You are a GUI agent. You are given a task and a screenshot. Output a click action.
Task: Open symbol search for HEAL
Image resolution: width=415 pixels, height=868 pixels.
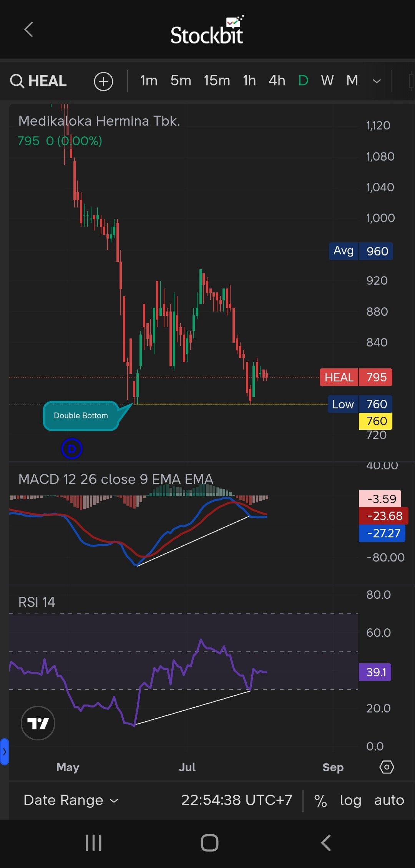click(x=38, y=81)
